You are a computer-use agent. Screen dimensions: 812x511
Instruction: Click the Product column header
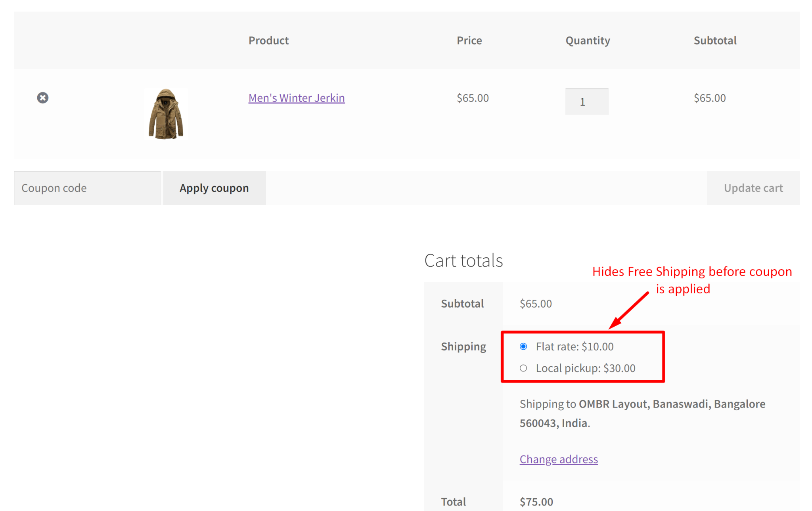pos(268,40)
